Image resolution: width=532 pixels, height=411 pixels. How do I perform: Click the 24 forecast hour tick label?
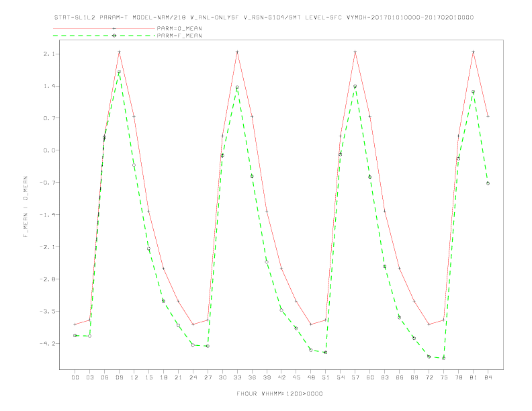(193, 377)
